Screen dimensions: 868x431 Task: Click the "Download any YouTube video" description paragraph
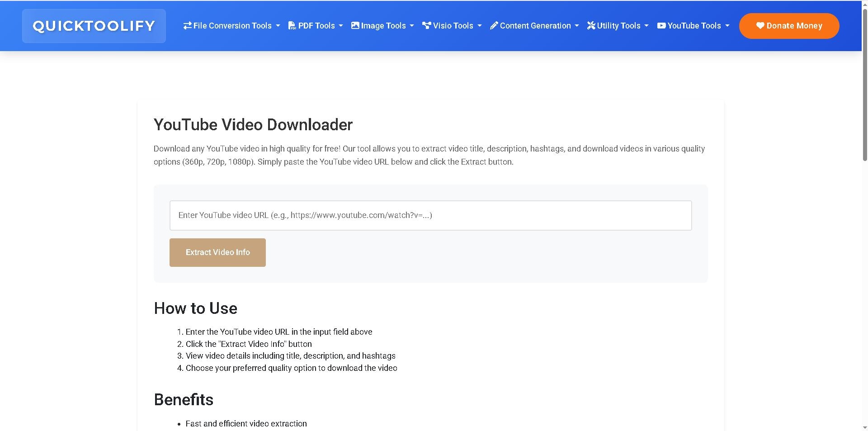[x=429, y=155]
